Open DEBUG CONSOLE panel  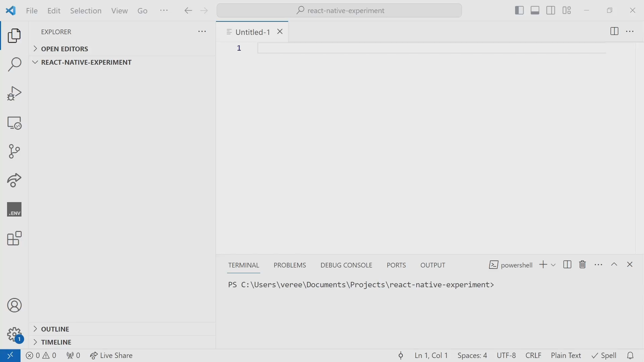[x=346, y=265]
